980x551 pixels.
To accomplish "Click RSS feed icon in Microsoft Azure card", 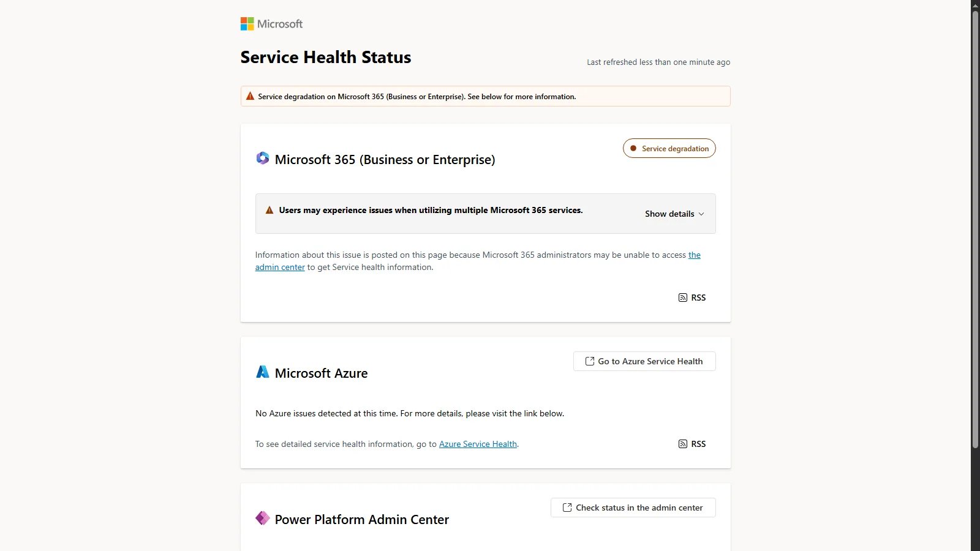I will (683, 444).
